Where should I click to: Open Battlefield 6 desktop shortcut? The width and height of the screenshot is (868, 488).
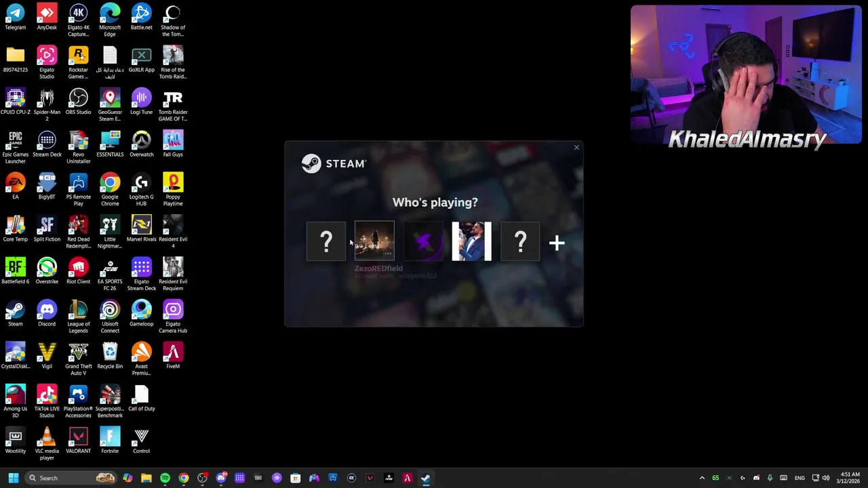click(15, 272)
